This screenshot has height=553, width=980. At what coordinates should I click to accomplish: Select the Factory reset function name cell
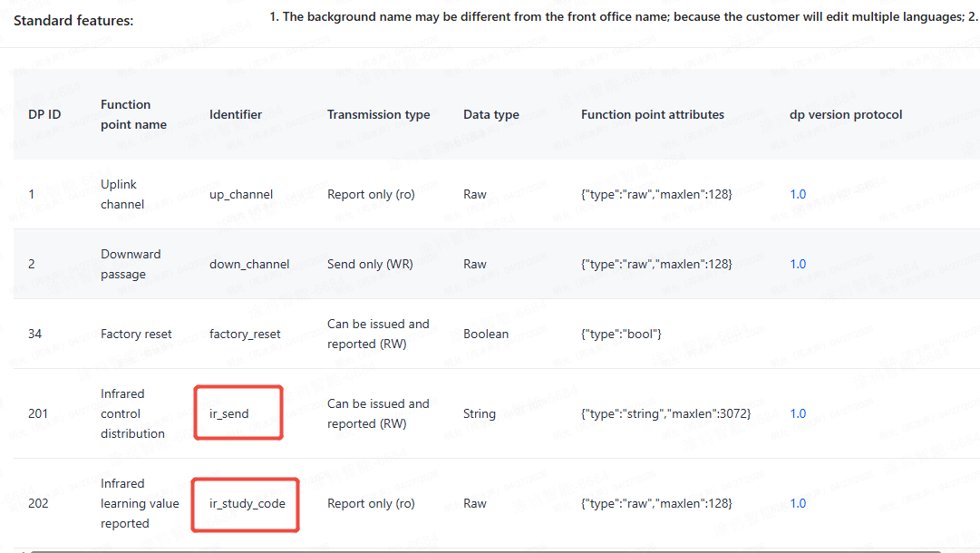[x=136, y=334]
